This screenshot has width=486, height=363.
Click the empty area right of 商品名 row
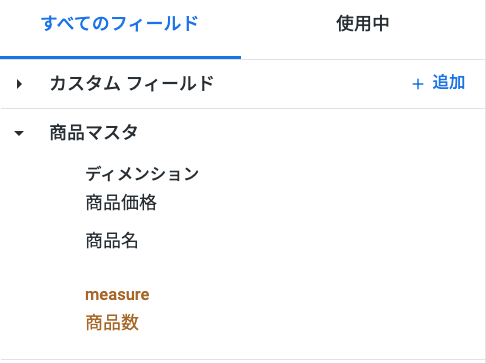tap(312, 240)
